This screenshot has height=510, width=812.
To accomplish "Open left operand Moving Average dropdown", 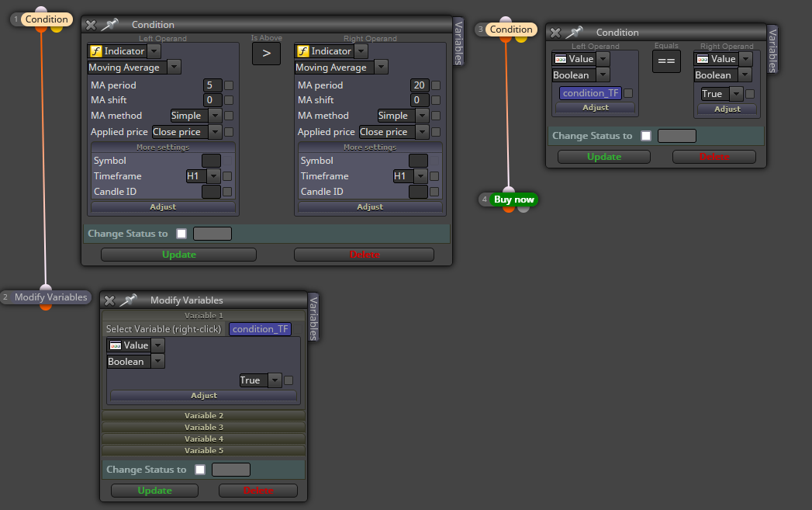I will click(174, 68).
